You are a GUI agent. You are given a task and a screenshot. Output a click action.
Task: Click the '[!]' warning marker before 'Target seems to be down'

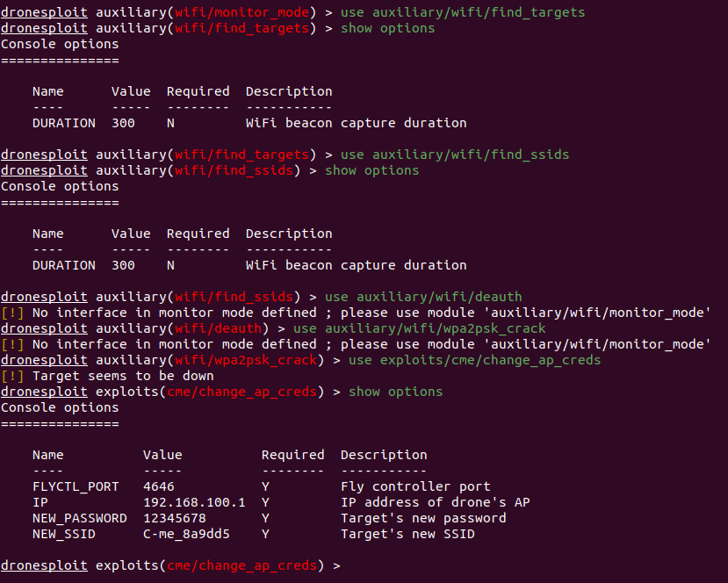12,376
